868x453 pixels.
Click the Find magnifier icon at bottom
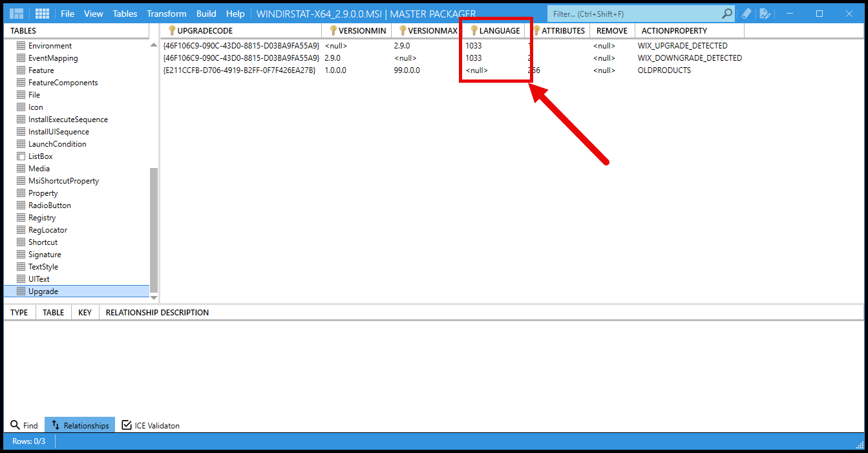click(15, 425)
